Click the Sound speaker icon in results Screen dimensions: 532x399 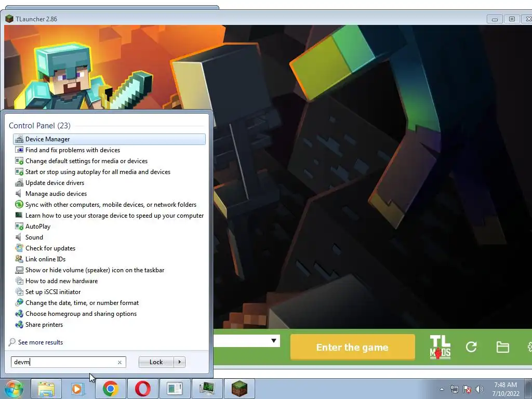click(19, 237)
